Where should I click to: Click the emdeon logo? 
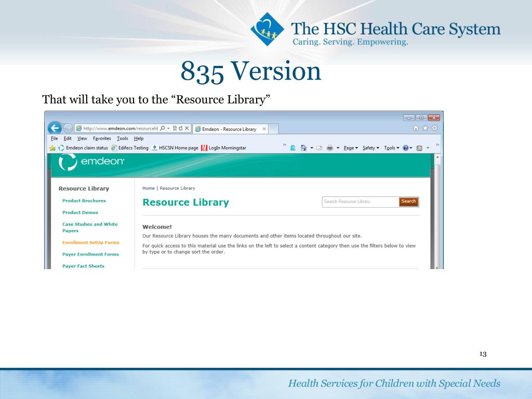(x=91, y=162)
